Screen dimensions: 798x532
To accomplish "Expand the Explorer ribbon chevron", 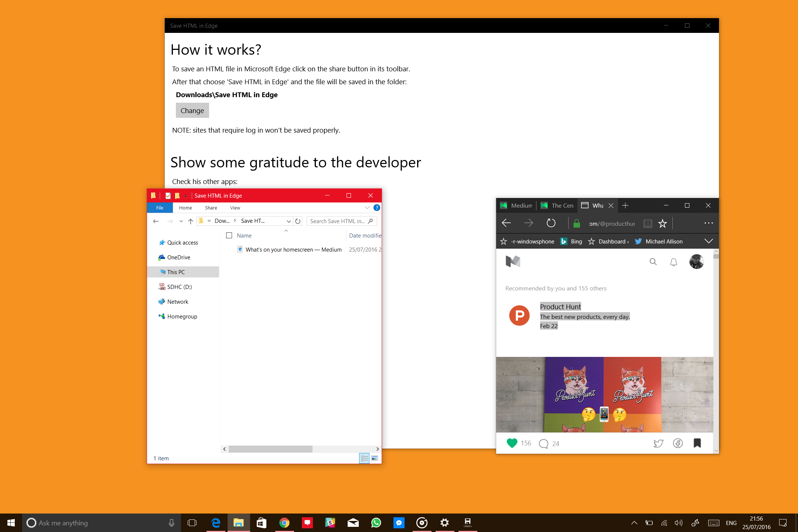I will tap(367, 208).
